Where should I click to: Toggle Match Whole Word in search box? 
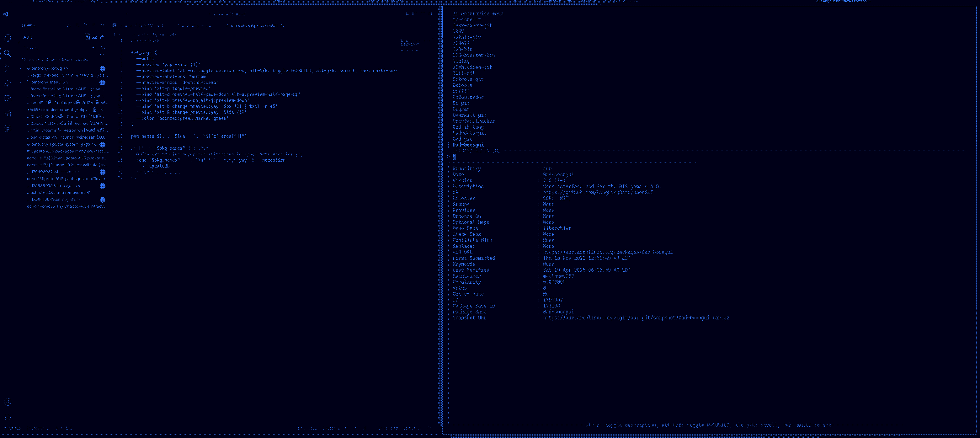(x=95, y=37)
